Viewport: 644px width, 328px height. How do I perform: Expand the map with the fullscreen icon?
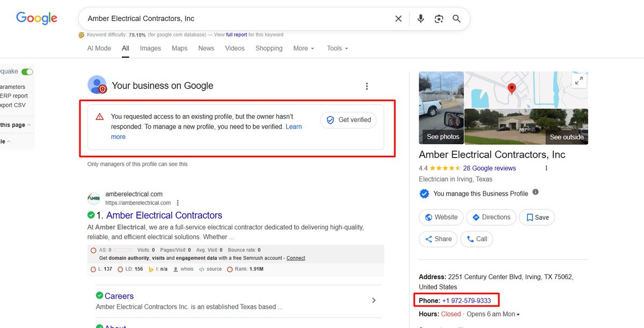579,80
